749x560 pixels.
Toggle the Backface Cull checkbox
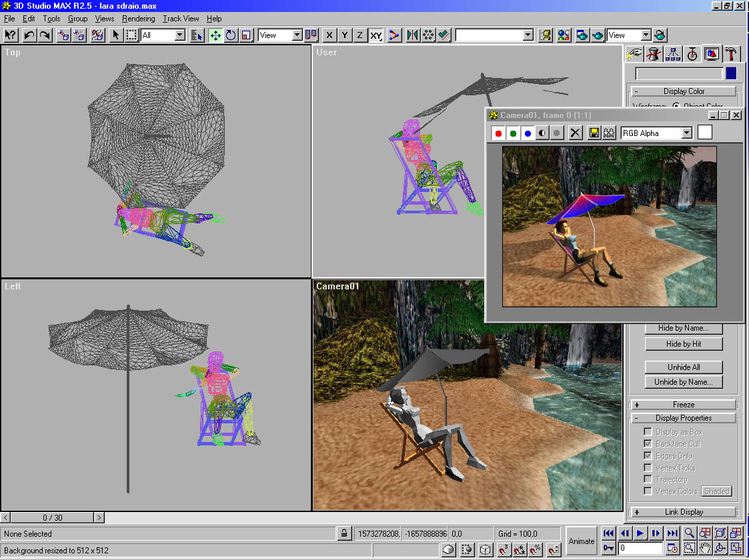tap(648, 443)
